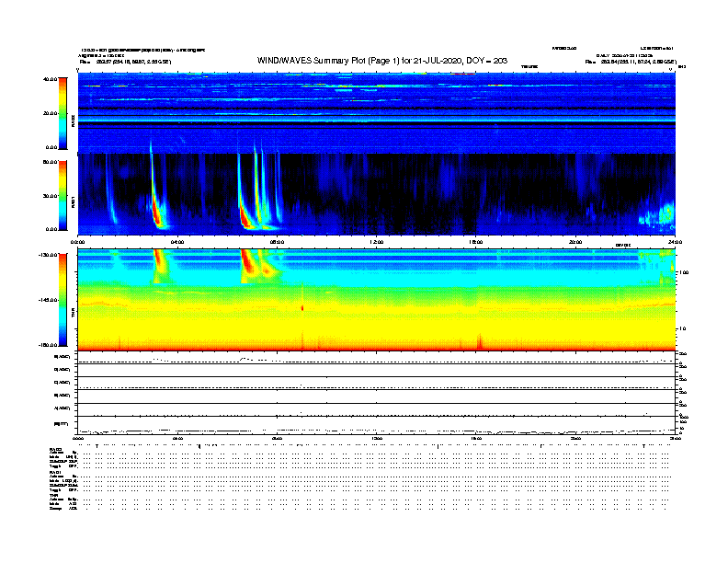Screen dimensions: 728x563
Task: Click the 04:00 label on the lower time axis
Action: click(x=177, y=438)
